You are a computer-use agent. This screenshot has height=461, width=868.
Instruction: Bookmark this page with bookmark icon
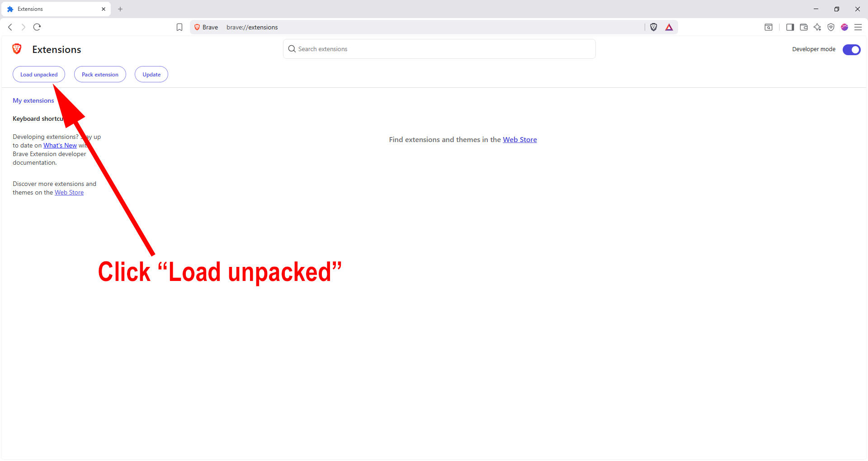click(x=179, y=27)
